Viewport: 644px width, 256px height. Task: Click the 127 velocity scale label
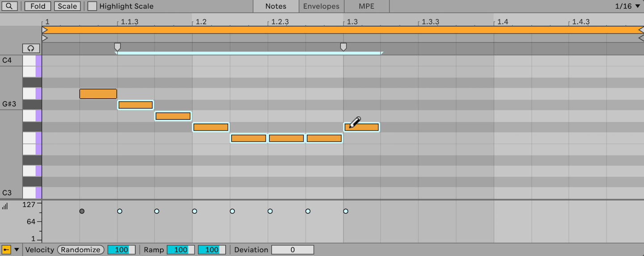[29, 205]
